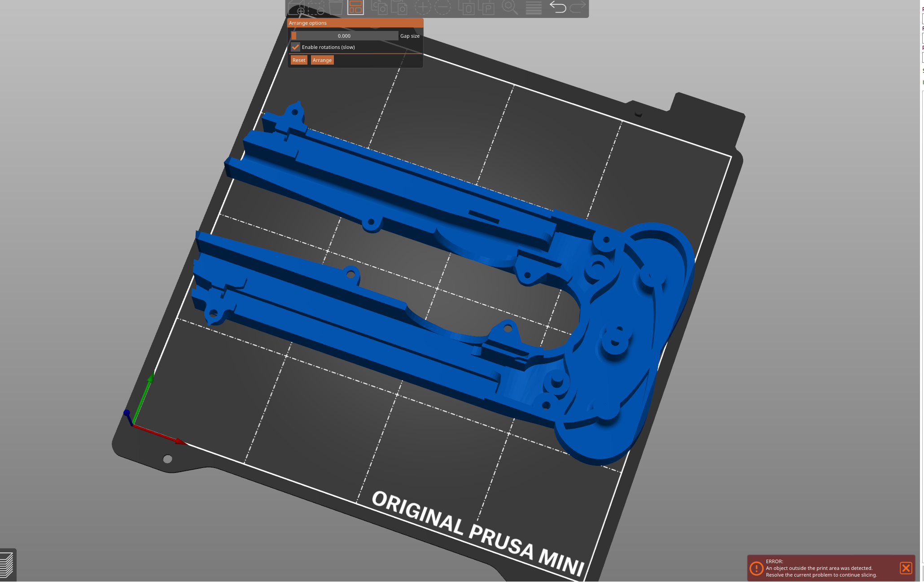Click the Delete selected object icon
The width and height of the screenshot is (924, 582).
[317, 7]
